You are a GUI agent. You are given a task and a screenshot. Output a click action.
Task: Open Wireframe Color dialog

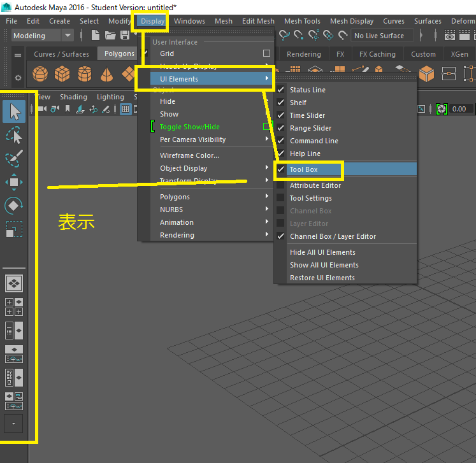tap(189, 155)
